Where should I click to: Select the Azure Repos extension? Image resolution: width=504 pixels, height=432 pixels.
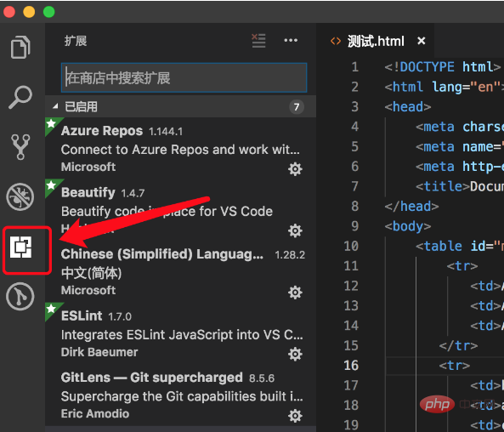[x=181, y=148]
